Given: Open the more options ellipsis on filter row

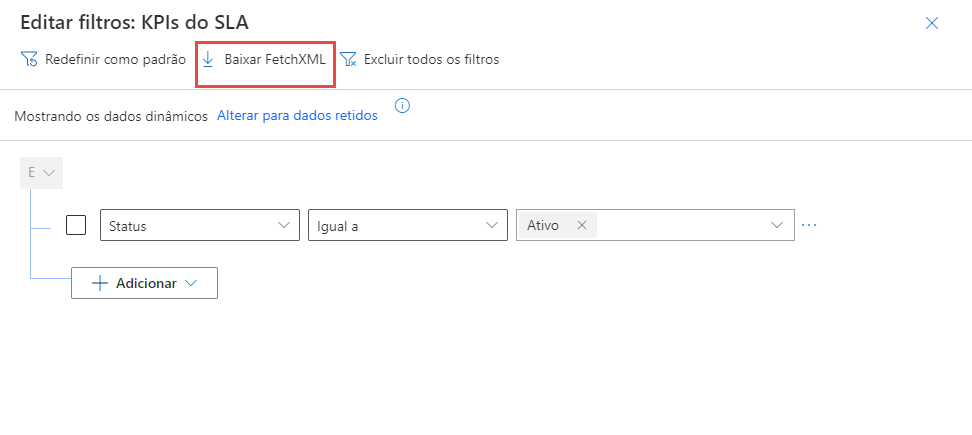Looking at the screenshot, I should click(x=809, y=226).
